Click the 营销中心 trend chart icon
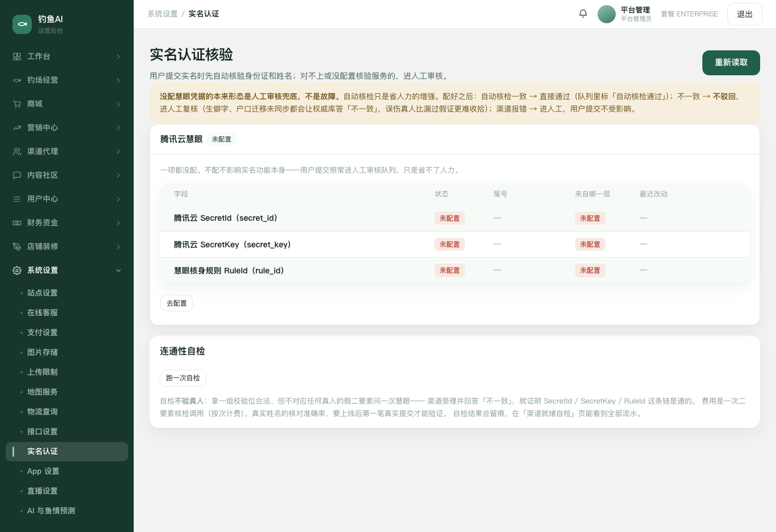 click(x=17, y=128)
